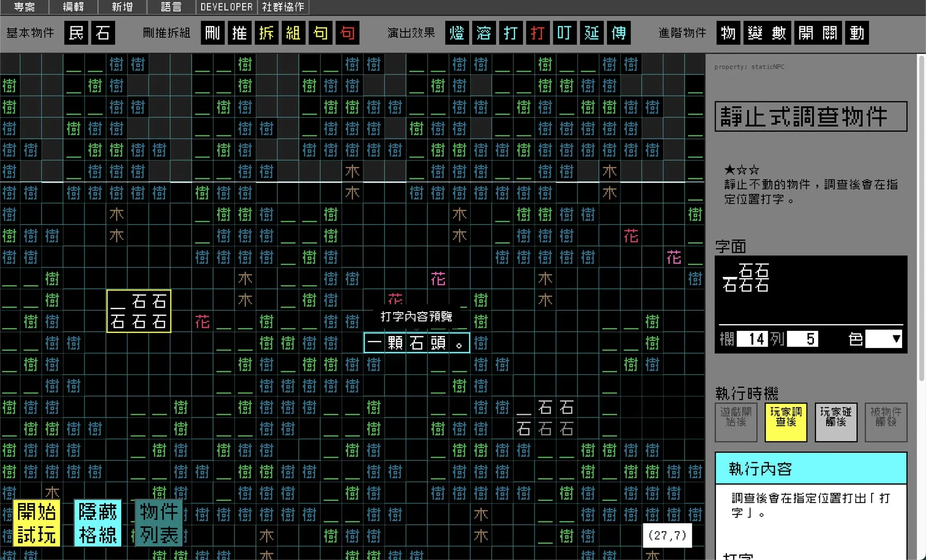Open the 色 color dropdown
The width and height of the screenshot is (926, 560).
click(883, 339)
